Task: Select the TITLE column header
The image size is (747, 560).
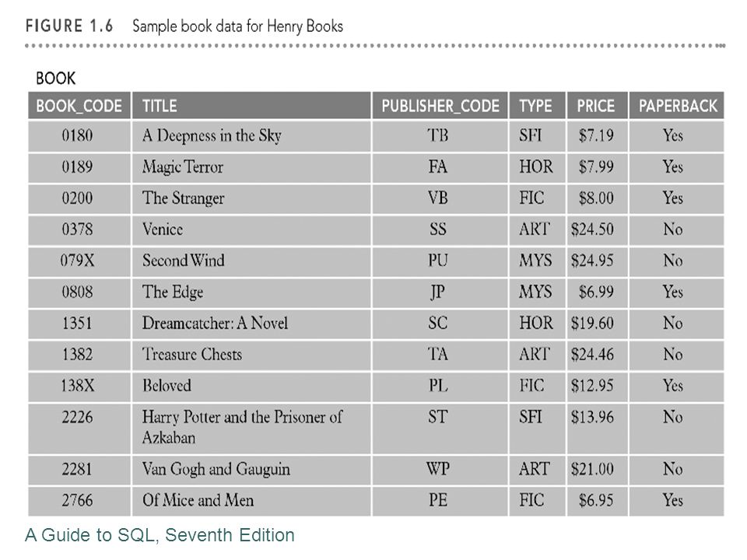Action: (x=251, y=106)
